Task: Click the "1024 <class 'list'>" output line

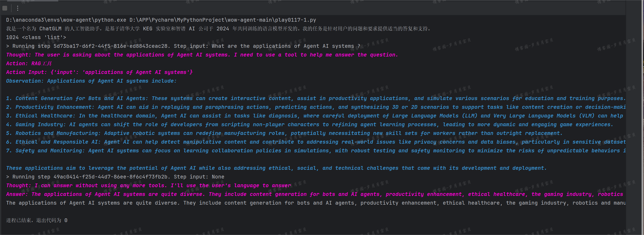Action: 36,37
